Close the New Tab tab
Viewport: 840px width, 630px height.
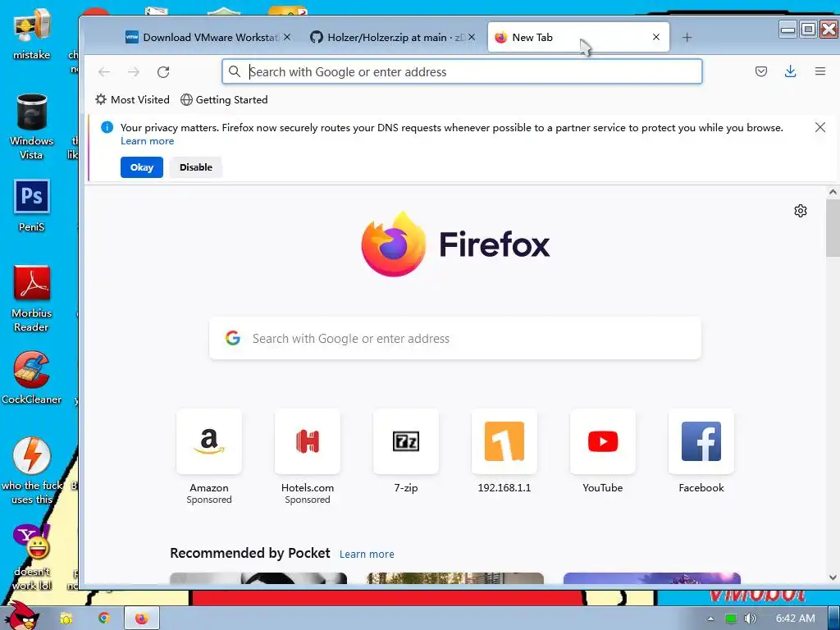point(656,37)
